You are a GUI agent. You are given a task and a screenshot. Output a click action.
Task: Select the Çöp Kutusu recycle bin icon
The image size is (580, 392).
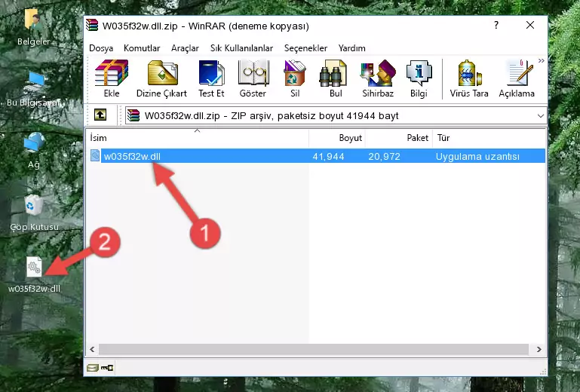coord(34,213)
